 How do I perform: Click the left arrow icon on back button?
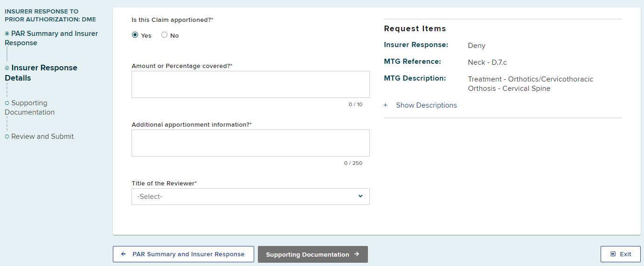pos(124,254)
